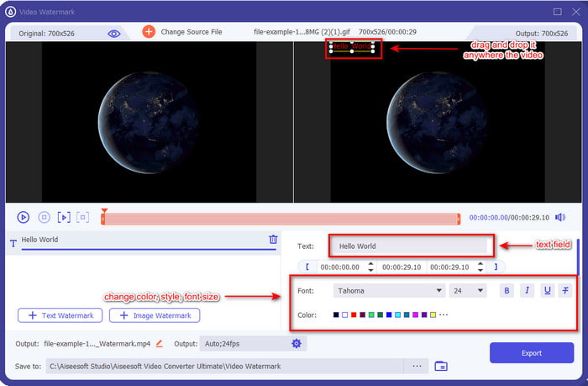Open the font size 24 dropdown
Image resolution: width=588 pixels, height=386 pixels.
(x=467, y=291)
